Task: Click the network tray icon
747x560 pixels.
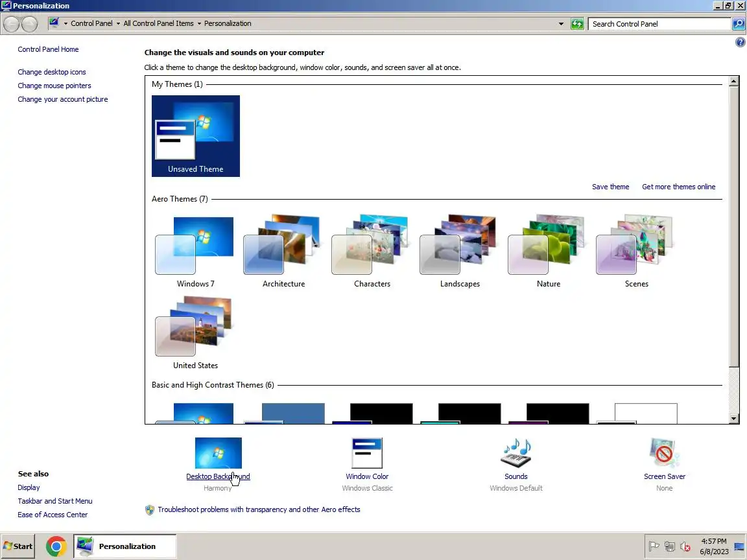Action: point(670,546)
